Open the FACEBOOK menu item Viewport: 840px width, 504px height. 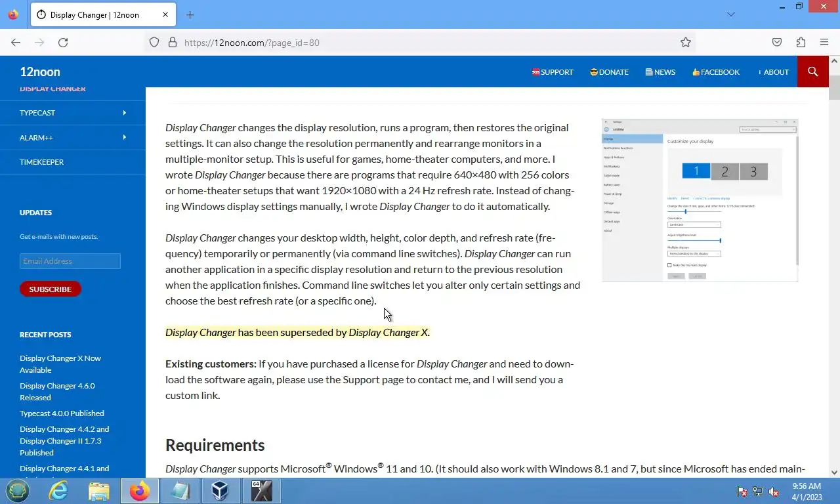[715, 72]
